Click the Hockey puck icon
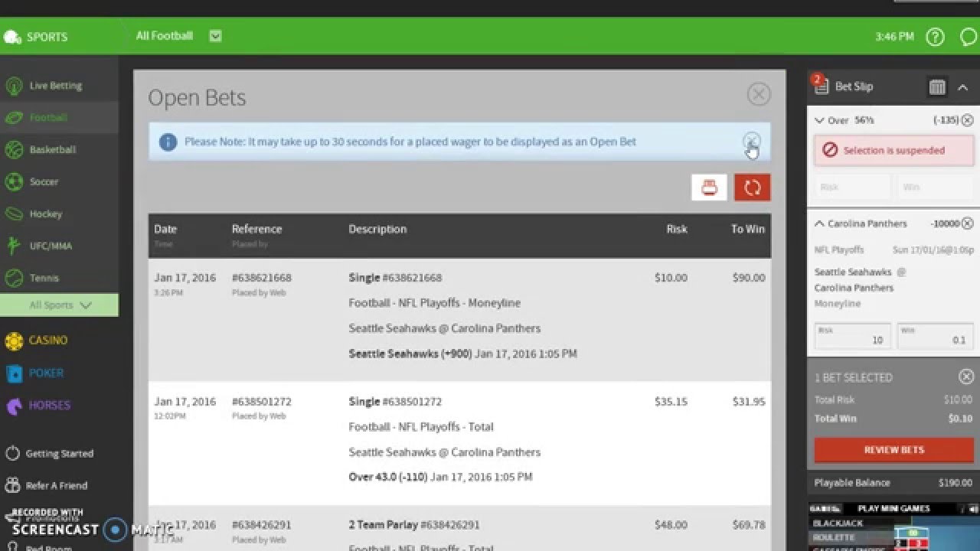 13,214
